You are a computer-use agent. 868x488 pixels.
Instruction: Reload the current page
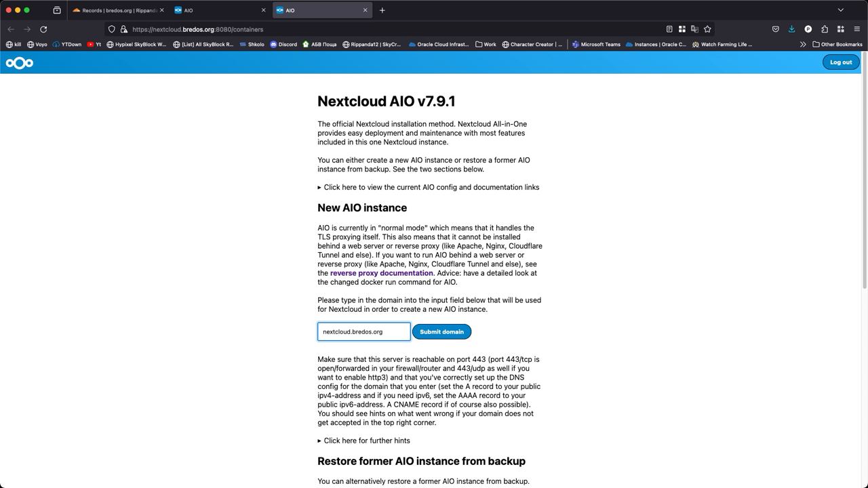(43, 29)
